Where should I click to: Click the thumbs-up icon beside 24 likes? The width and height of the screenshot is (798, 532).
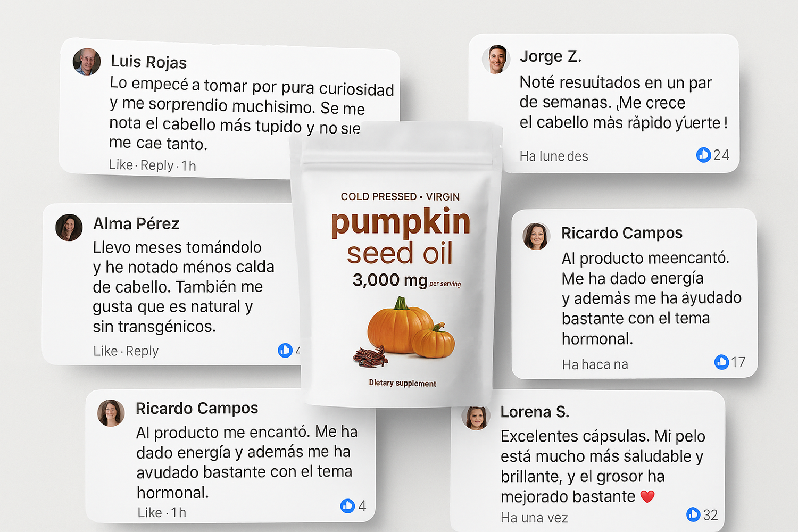pyautogui.click(x=703, y=155)
